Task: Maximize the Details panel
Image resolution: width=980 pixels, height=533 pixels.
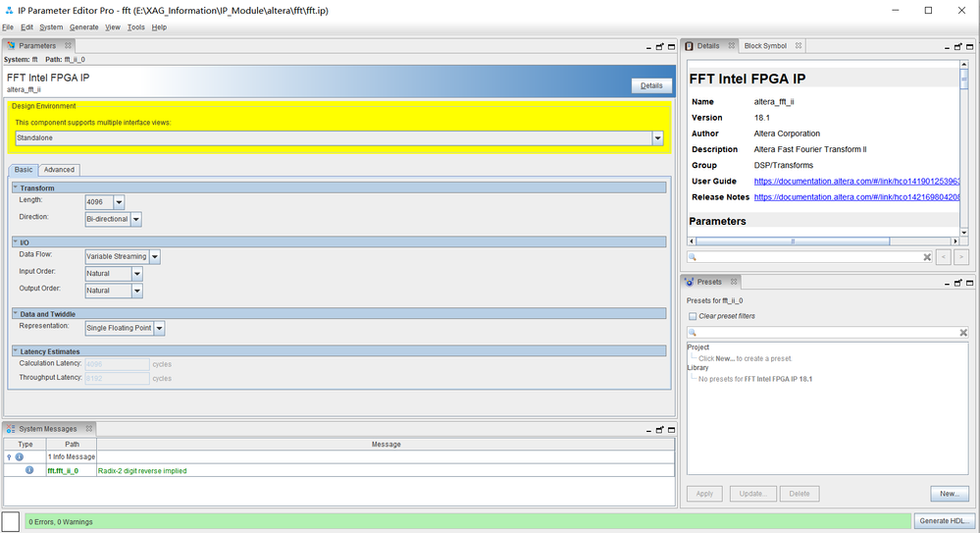Action: tap(969, 47)
